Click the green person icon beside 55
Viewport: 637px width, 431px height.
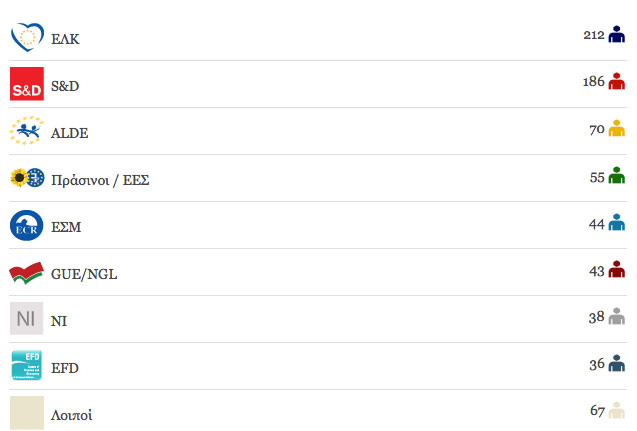(x=616, y=175)
